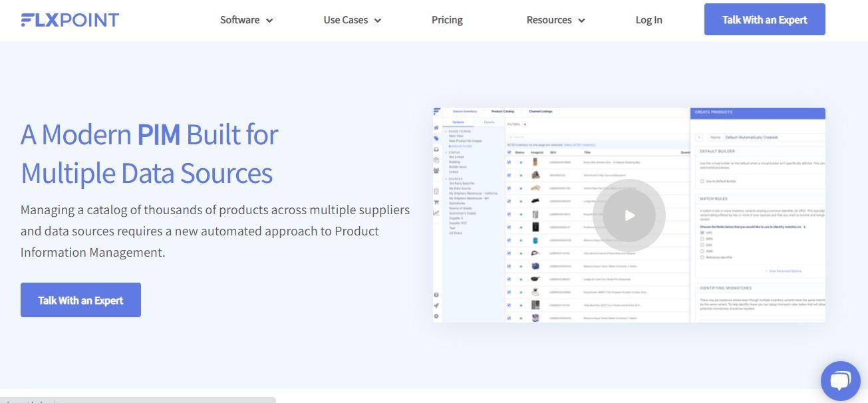Click header Talk With an Expert button

[x=765, y=19]
